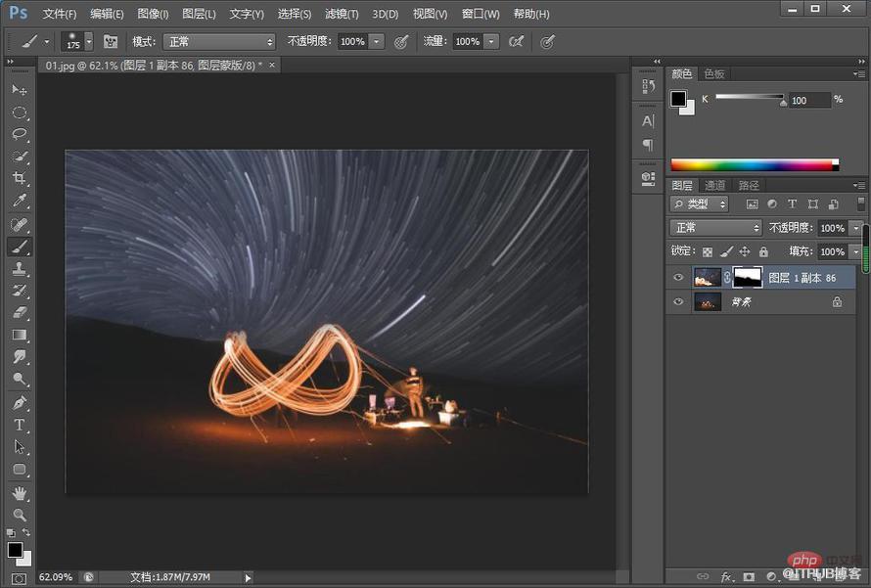Open the status bar info arrow
871x588 pixels.
pyautogui.click(x=248, y=578)
